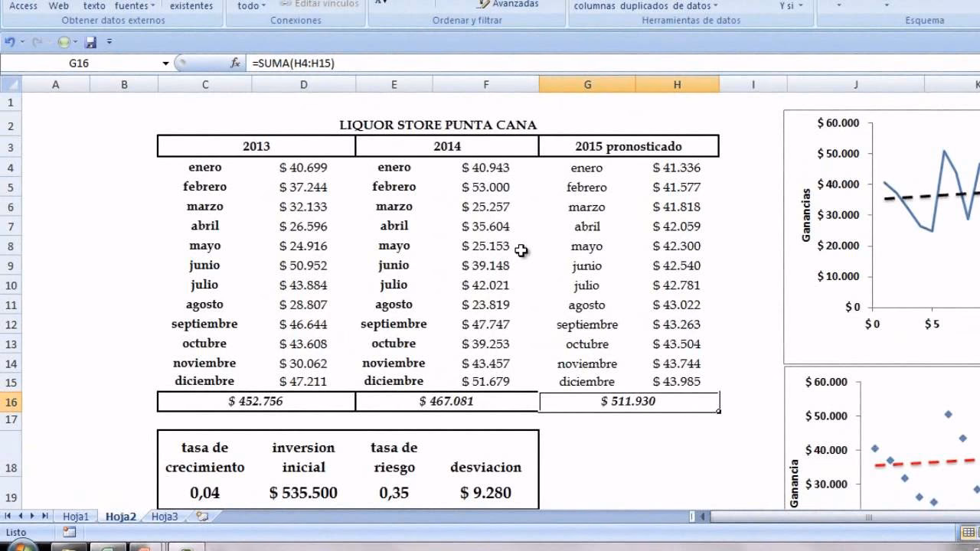980x551 pixels.
Task: Click the Undo icon in quick access toolbar
Action: (x=9, y=42)
